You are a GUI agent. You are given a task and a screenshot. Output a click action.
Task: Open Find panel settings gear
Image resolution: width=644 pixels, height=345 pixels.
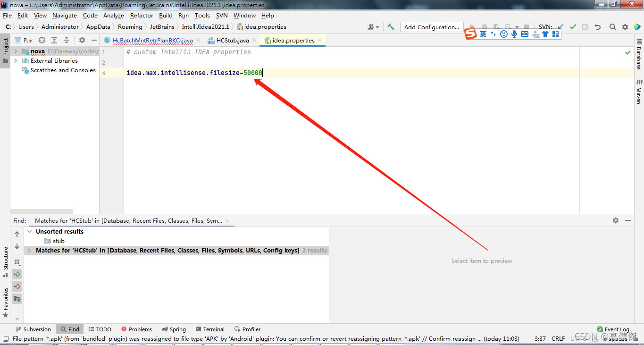[x=615, y=220]
